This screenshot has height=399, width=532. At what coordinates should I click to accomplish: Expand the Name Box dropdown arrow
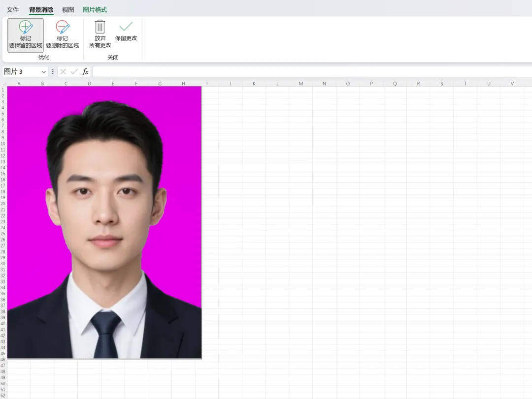click(x=43, y=72)
